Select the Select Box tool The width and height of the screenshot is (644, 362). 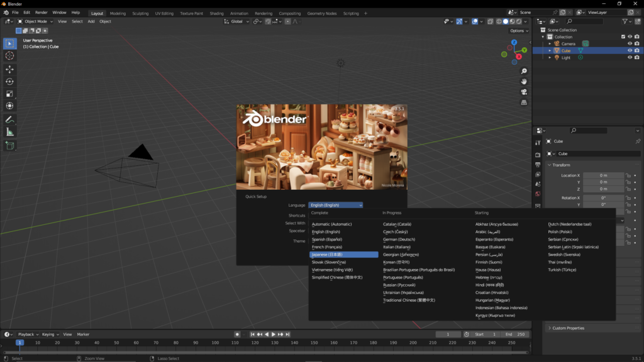(x=10, y=43)
